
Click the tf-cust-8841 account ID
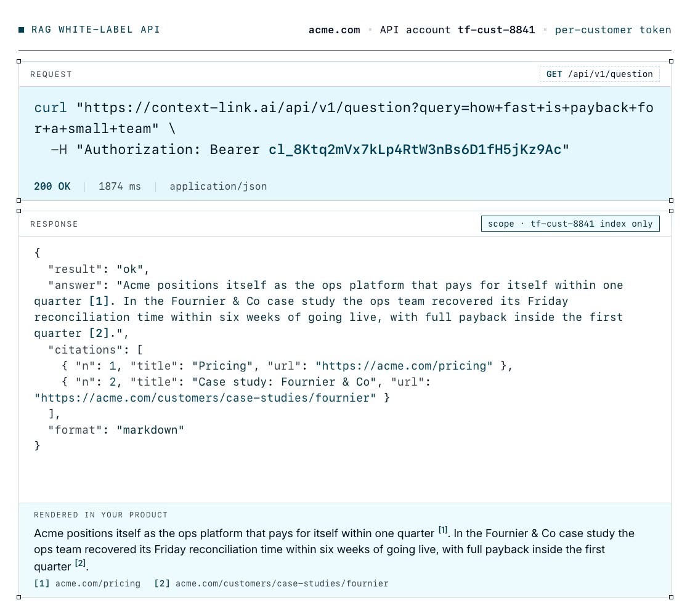click(496, 30)
